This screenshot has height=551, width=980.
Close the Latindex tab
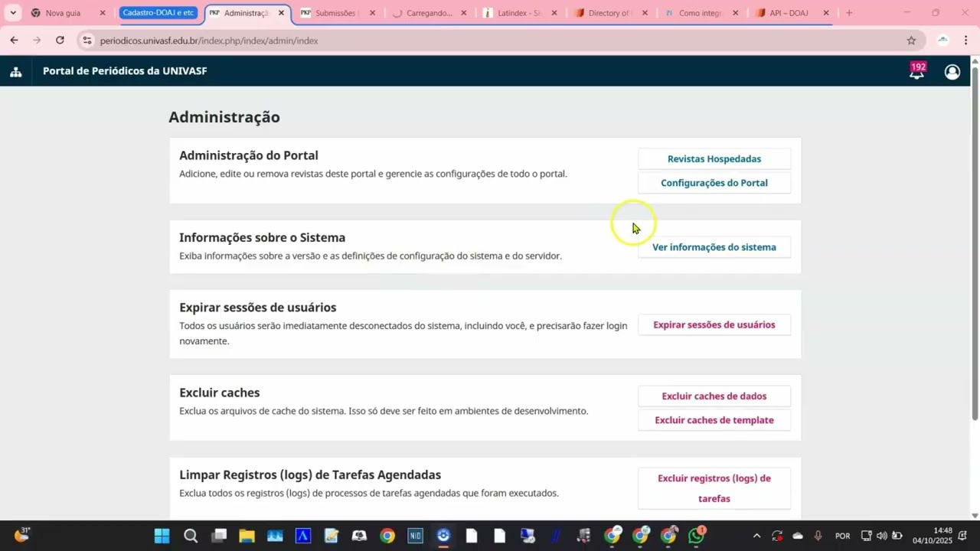pyautogui.click(x=554, y=13)
